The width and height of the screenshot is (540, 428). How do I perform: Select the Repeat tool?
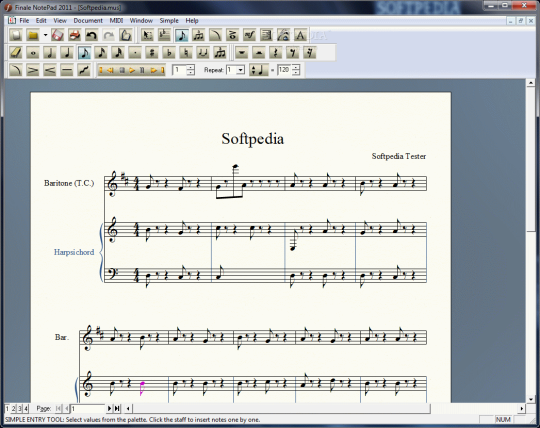(266, 35)
